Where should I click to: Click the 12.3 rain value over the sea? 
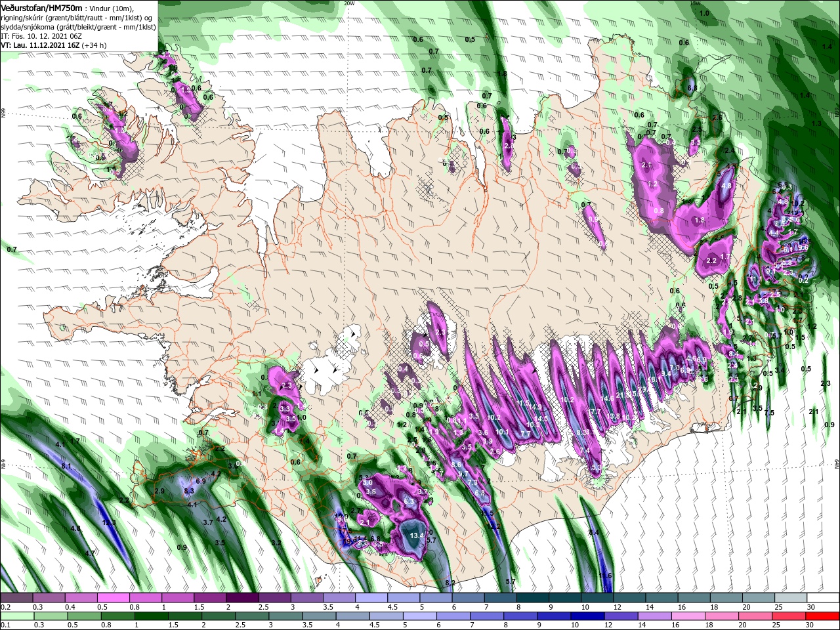(109, 522)
